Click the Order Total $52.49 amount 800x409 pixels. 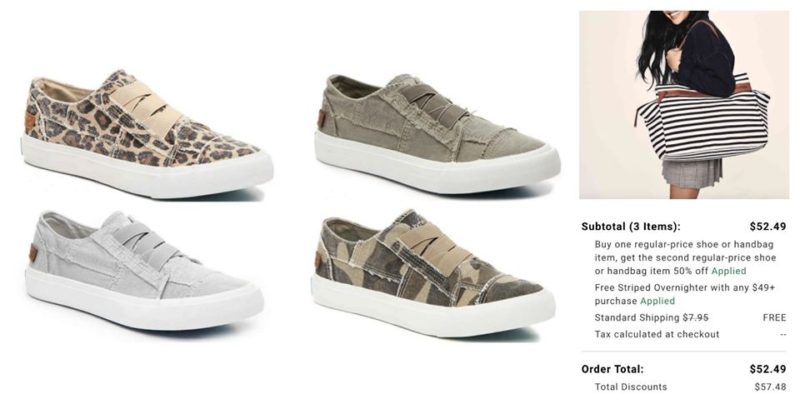point(767,369)
